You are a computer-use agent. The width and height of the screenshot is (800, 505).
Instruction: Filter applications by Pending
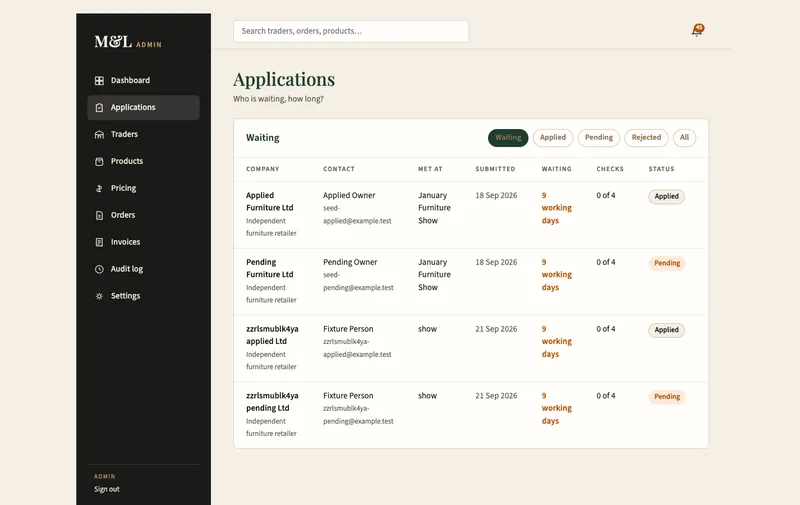click(x=598, y=138)
